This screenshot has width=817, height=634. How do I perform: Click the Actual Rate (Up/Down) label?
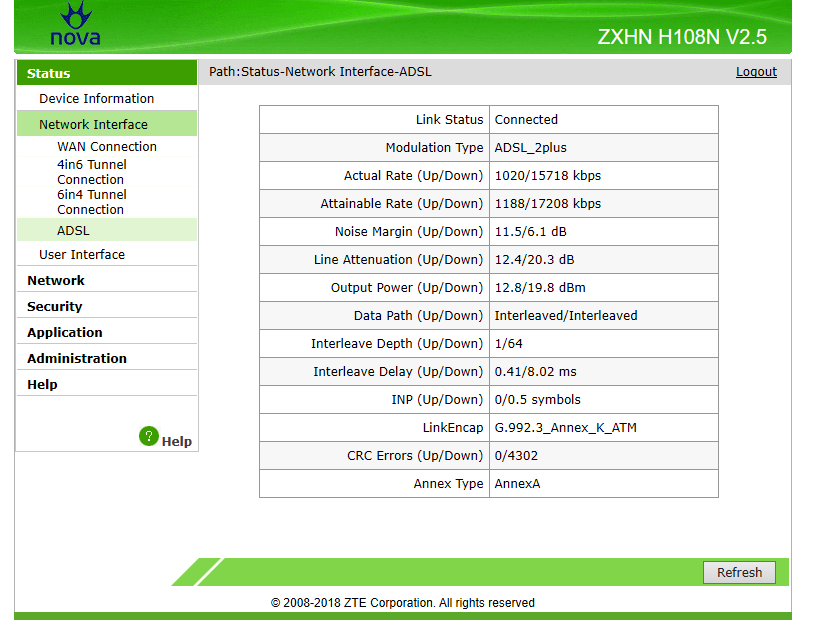click(x=414, y=176)
